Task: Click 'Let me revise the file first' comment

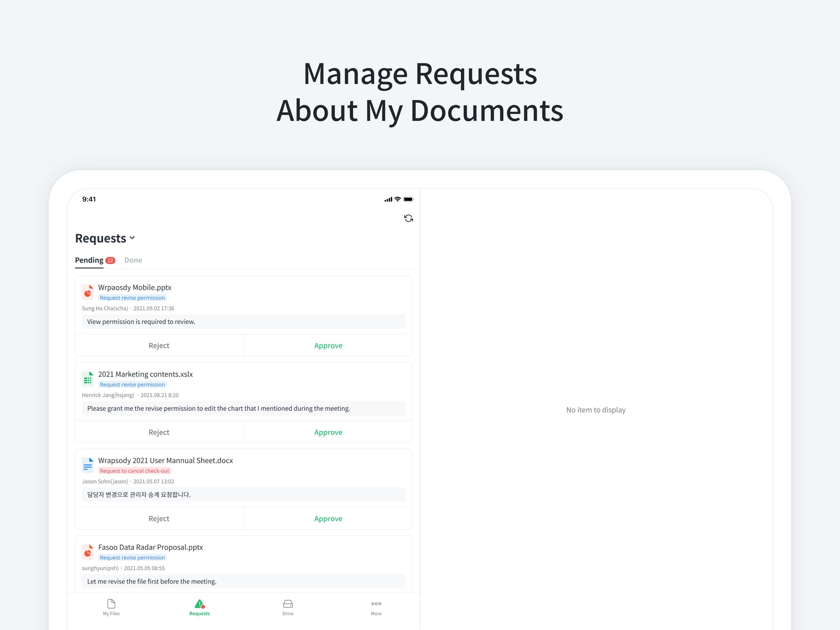Action: (244, 581)
